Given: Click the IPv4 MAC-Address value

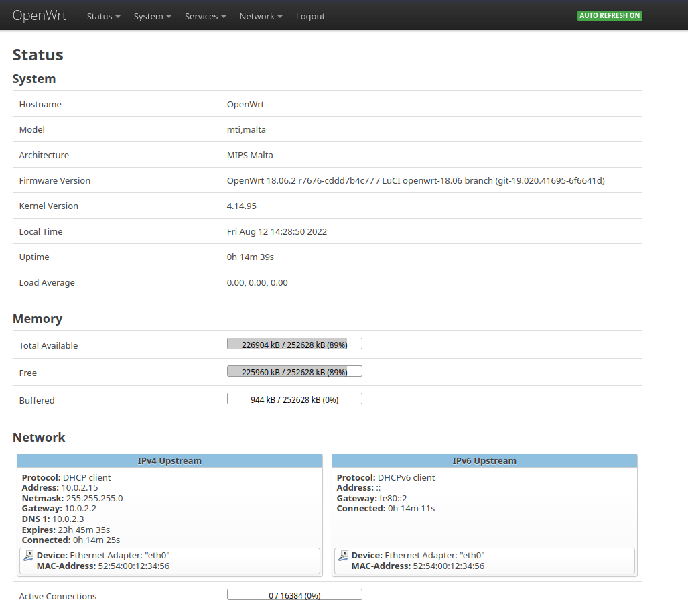Looking at the screenshot, I should pyautogui.click(x=133, y=566).
